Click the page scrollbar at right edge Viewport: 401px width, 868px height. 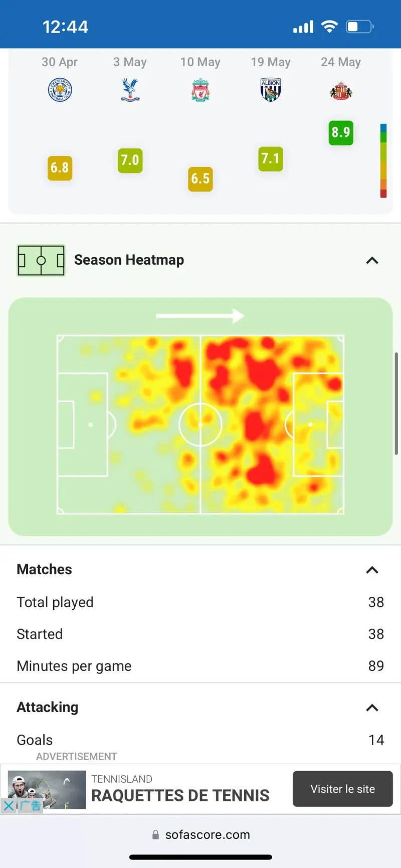(396, 404)
